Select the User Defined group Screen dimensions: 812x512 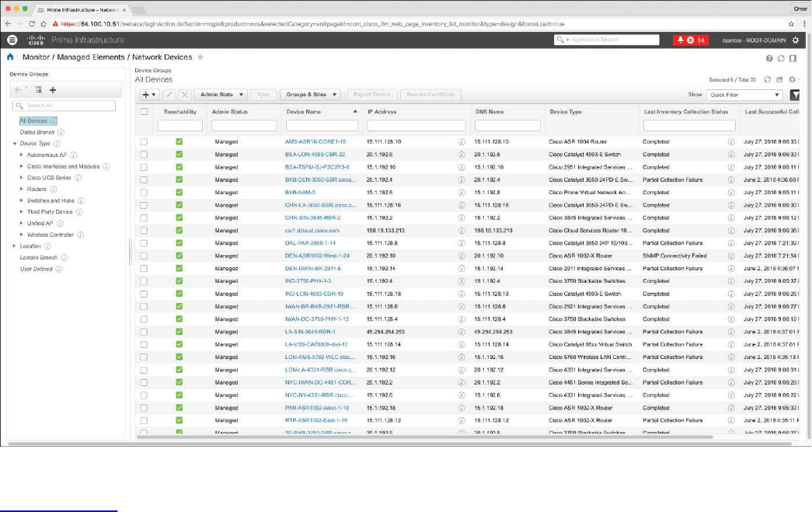37,269
